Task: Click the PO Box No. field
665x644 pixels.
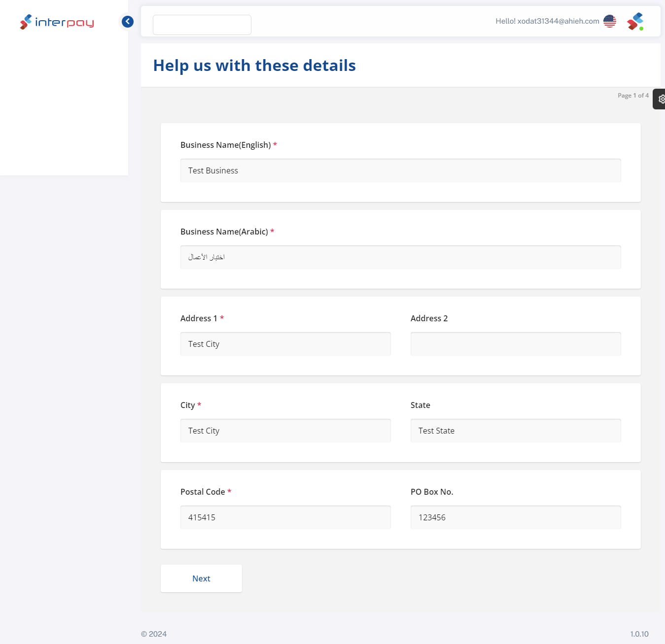Action: click(516, 517)
